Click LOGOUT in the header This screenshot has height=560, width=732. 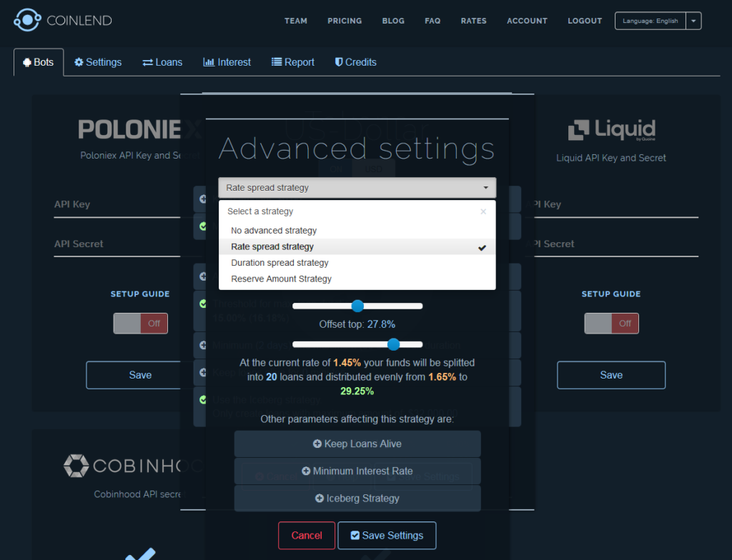point(585,21)
